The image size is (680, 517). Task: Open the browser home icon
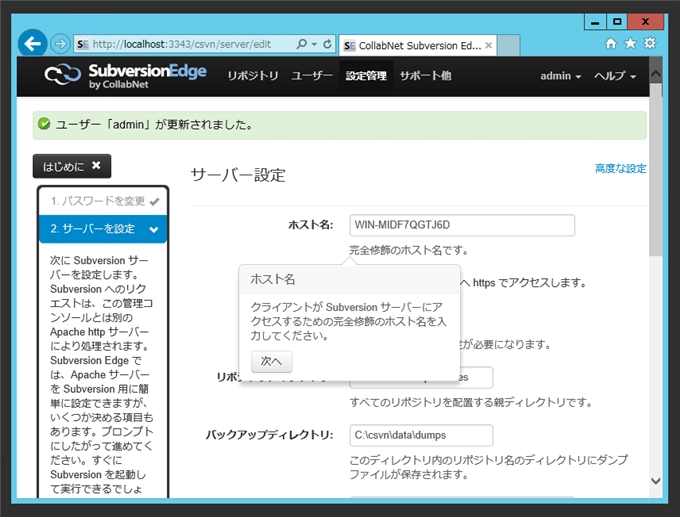click(611, 43)
